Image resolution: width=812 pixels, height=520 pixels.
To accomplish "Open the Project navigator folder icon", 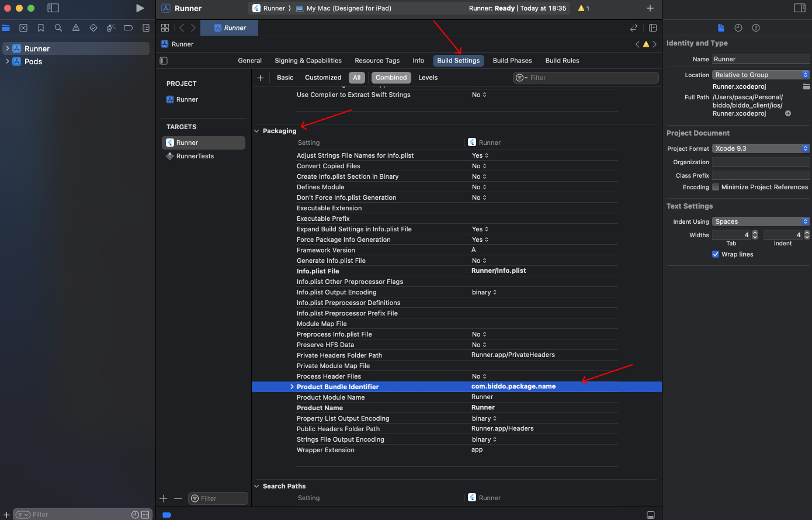I will pos(6,27).
